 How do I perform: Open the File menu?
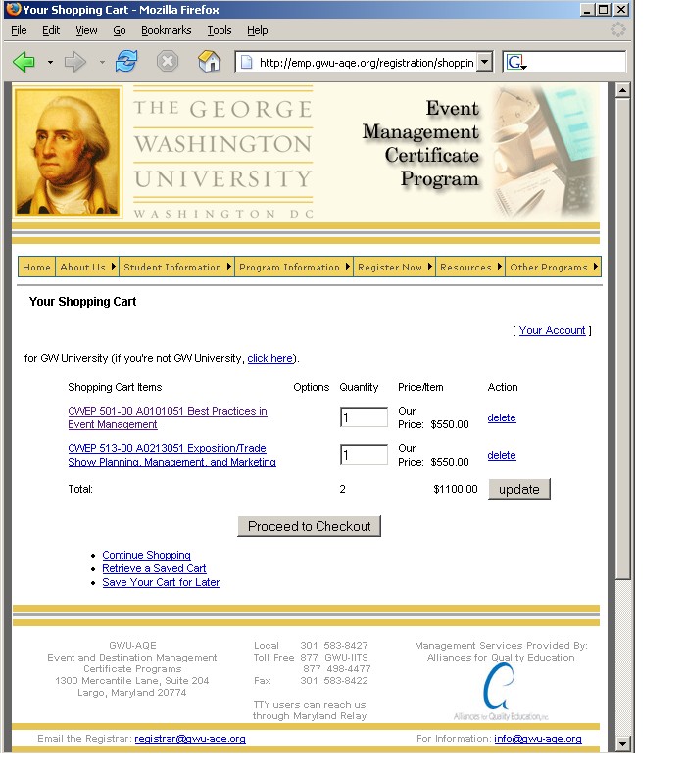click(x=19, y=30)
